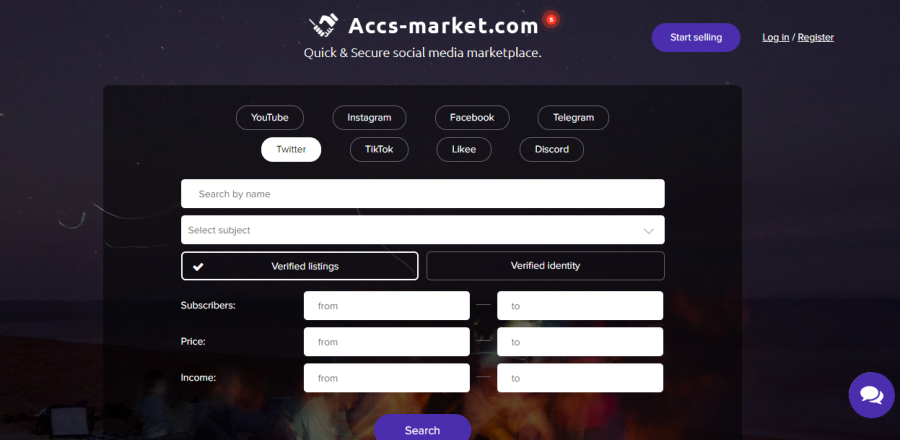Click the Price from input field
Viewport: 900px width, 440px height.
click(386, 342)
